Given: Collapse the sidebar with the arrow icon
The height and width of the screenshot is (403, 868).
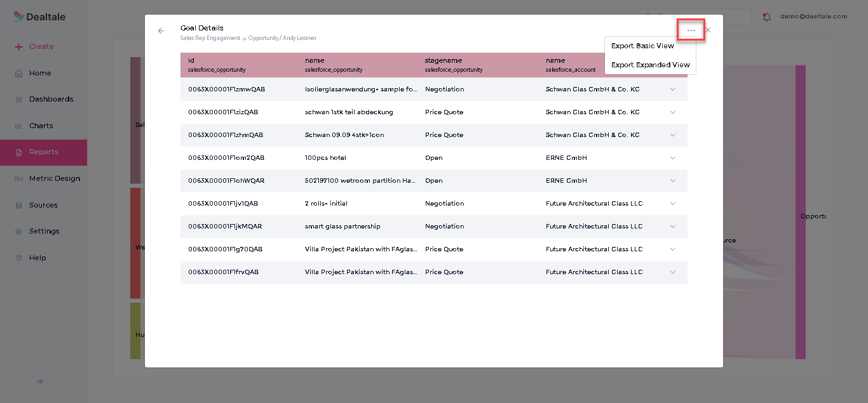Looking at the screenshot, I should (41, 381).
